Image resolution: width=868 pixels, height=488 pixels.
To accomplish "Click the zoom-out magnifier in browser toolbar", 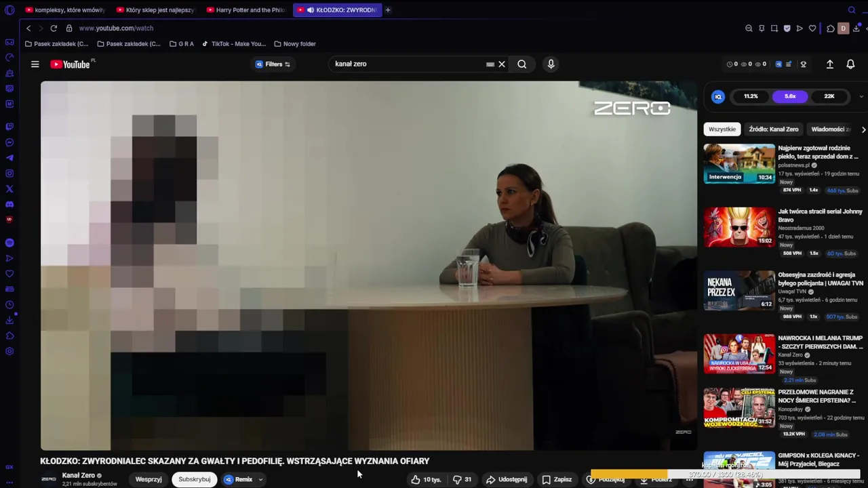I will pyautogui.click(x=749, y=28).
